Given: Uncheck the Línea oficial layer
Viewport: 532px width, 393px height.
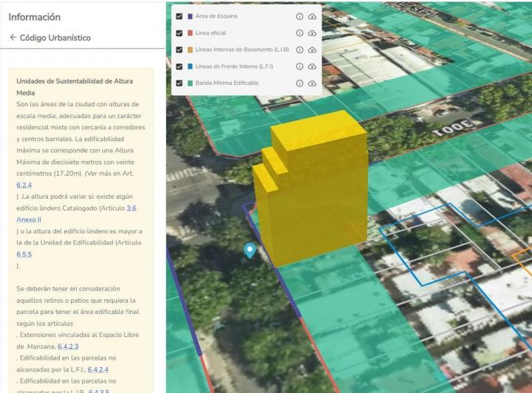Looking at the screenshot, I should [180, 33].
